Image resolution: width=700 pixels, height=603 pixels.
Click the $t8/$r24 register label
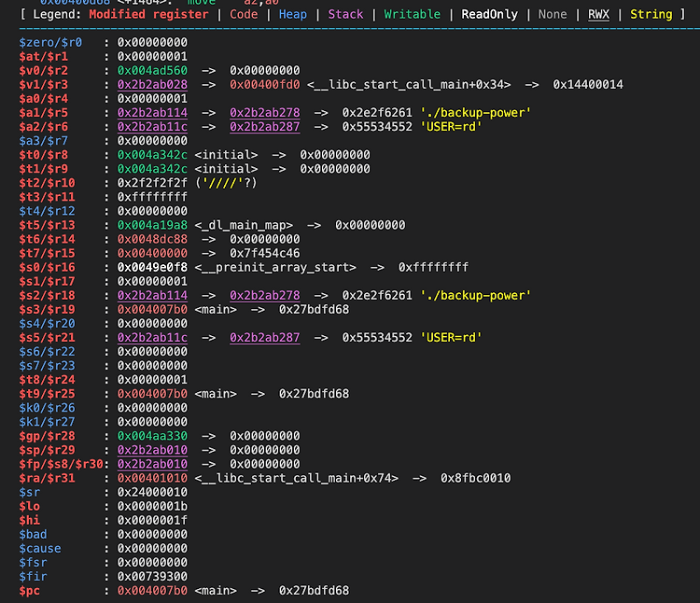(x=47, y=380)
